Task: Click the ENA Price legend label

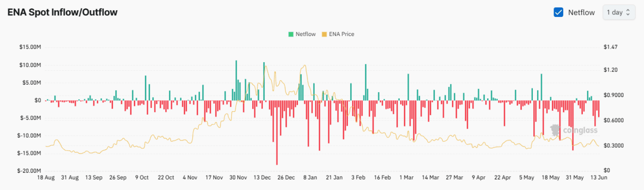Action: tap(341, 34)
